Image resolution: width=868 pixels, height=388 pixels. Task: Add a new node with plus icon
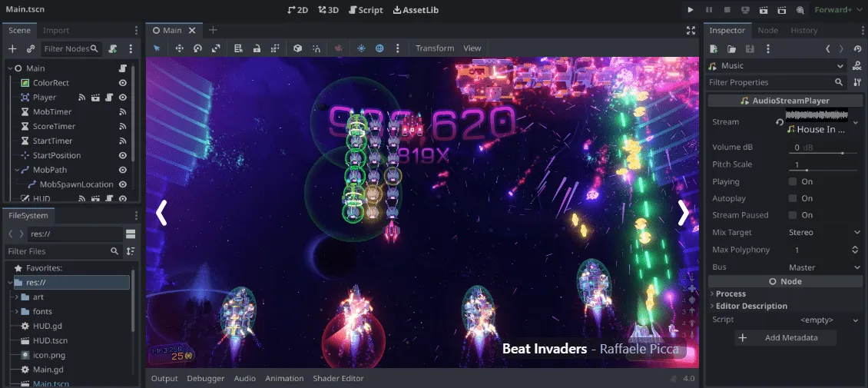pos(12,48)
